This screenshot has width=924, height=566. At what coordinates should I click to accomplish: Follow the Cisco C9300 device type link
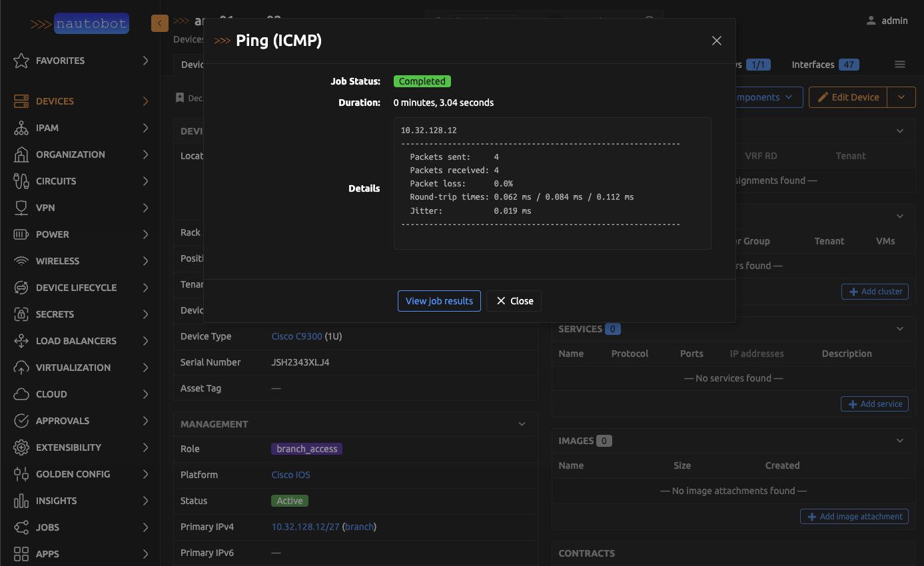tap(296, 336)
